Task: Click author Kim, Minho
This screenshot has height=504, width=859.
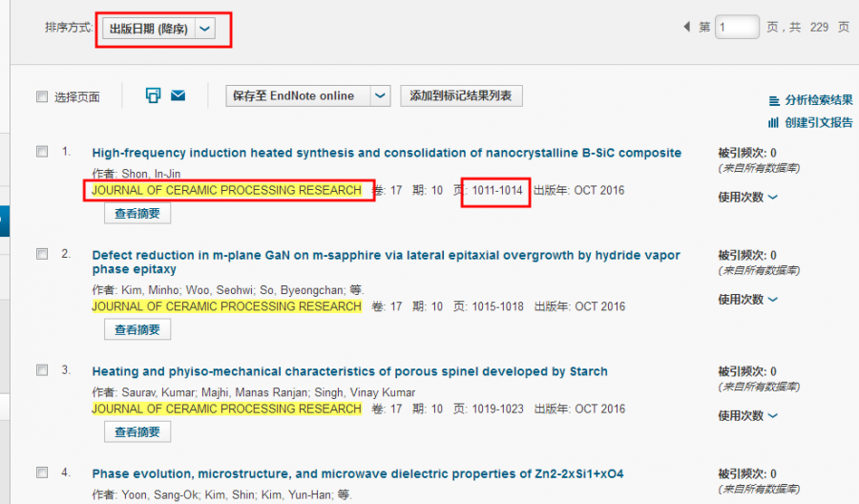Action: point(150,290)
